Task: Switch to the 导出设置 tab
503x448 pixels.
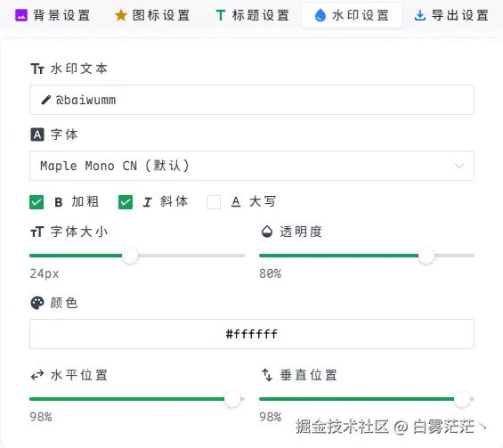Action: pos(452,15)
